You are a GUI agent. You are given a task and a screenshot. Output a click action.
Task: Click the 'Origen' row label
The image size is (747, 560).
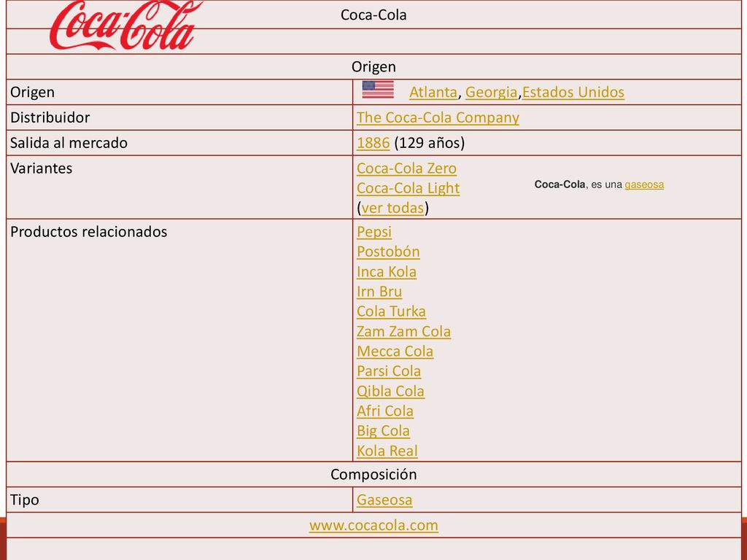point(32,92)
